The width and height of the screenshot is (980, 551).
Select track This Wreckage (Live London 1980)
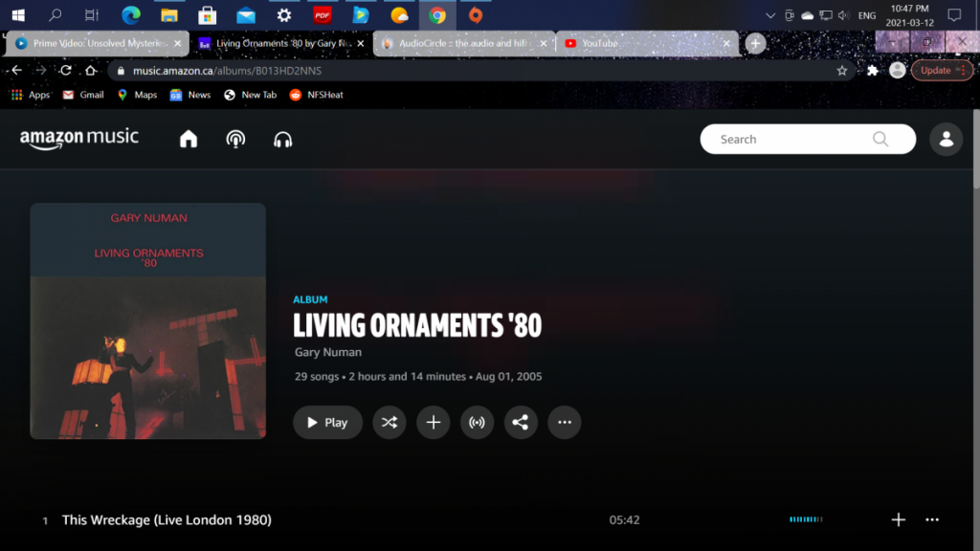click(167, 519)
